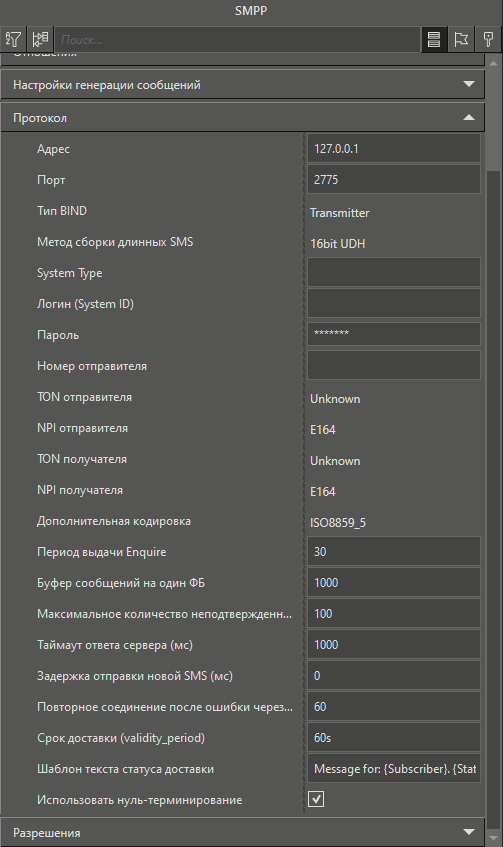This screenshot has width=503, height=847.
Task: Toggle the null-termination checkbox
Action: (x=316, y=799)
